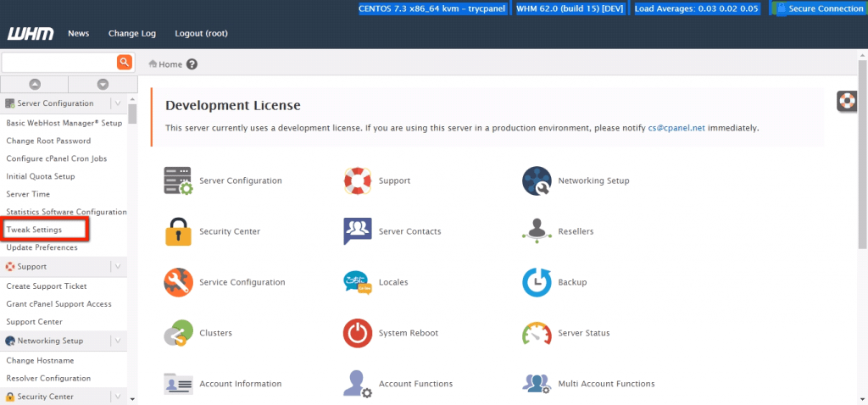Click the Support sidebar header label
The image size is (868, 405).
coord(31,267)
